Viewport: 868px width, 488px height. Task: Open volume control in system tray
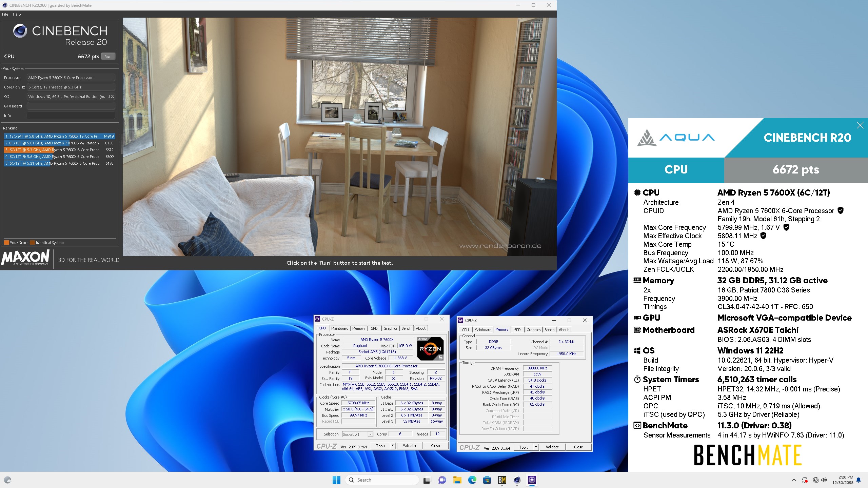click(824, 480)
